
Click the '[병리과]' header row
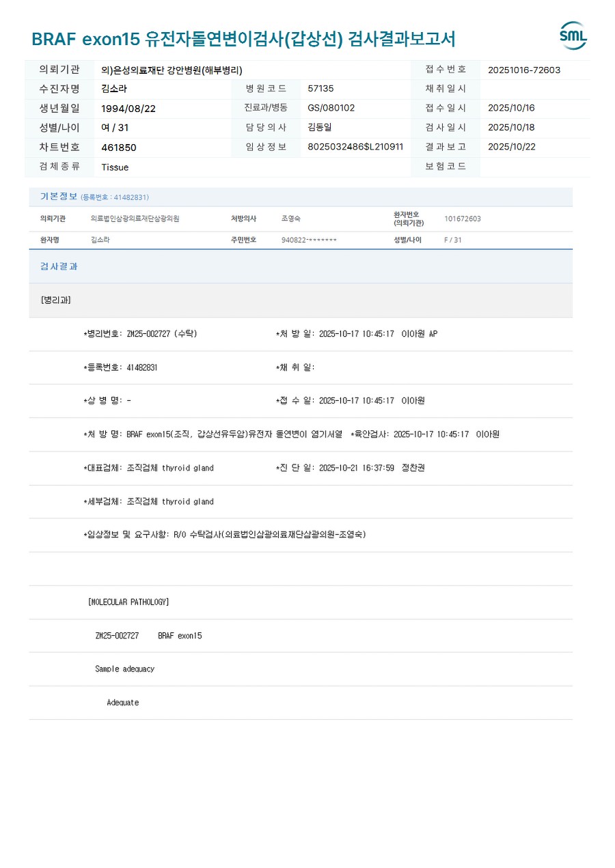(301, 300)
